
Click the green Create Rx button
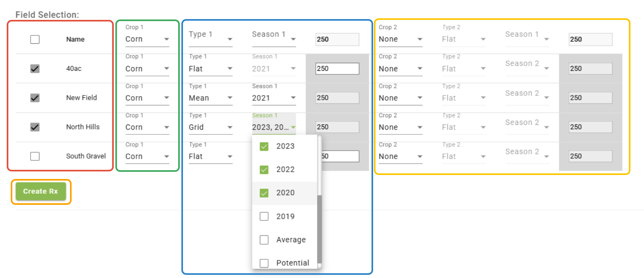click(41, 192)
